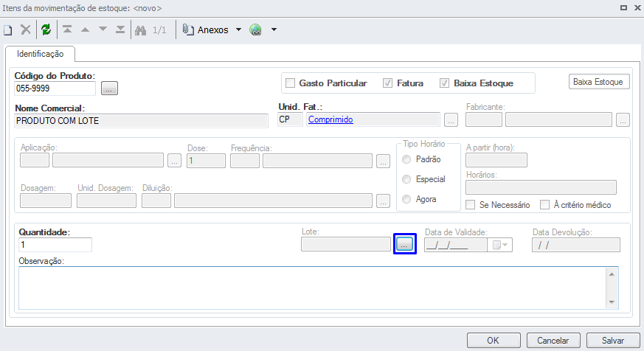Open Aplicação lookup ellipsis button
This screenshot has height=351, width=644.
point(174,161)
